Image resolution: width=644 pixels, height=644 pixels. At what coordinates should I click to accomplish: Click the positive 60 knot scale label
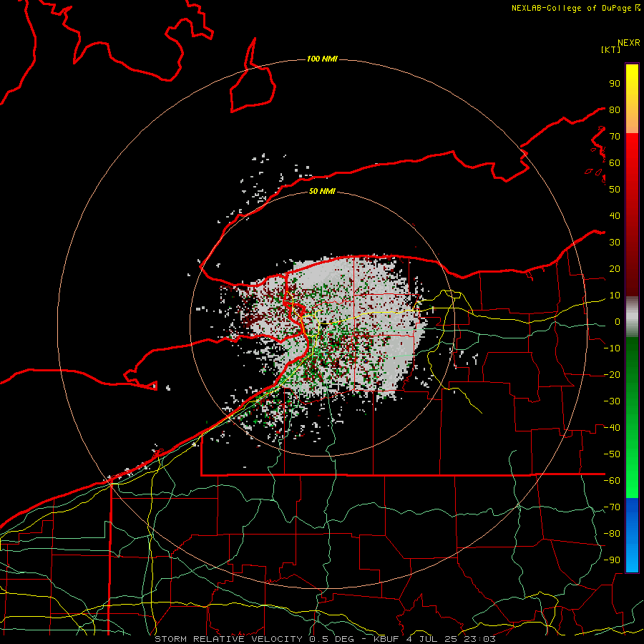(x=615, y=162)
